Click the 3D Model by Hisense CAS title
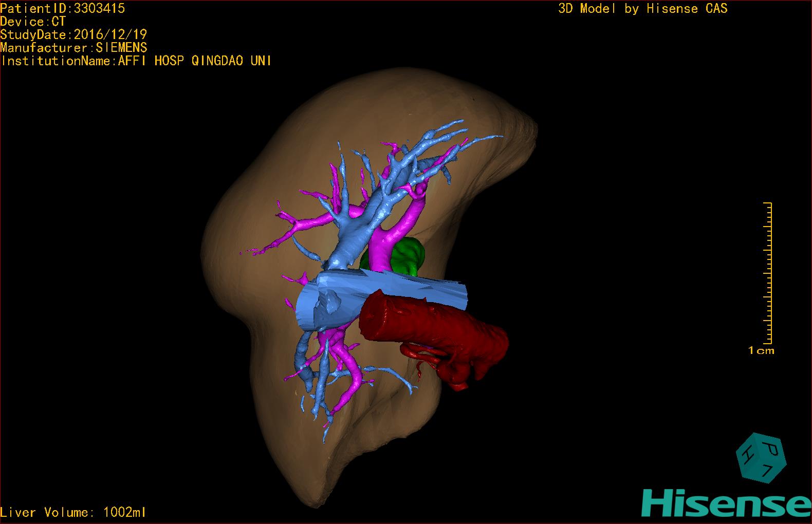The height and width of the screenshot is (524, 812). (642, 8)
